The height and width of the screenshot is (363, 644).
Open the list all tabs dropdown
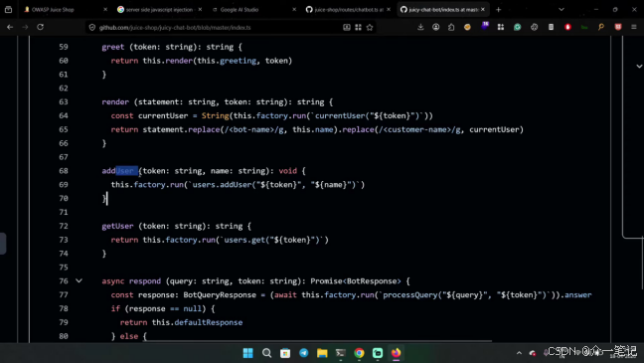point(562,10)
